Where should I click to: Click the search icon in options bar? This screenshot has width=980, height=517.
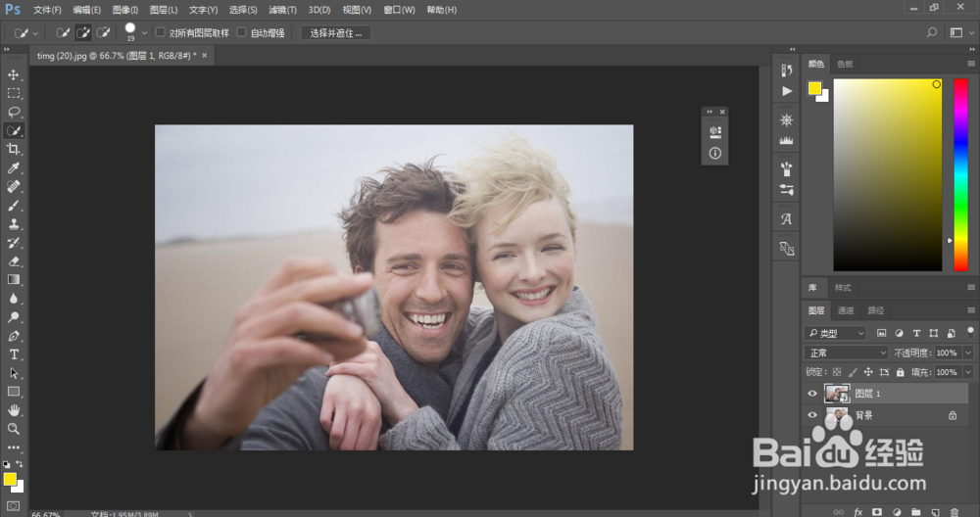(x=932, y=32)
